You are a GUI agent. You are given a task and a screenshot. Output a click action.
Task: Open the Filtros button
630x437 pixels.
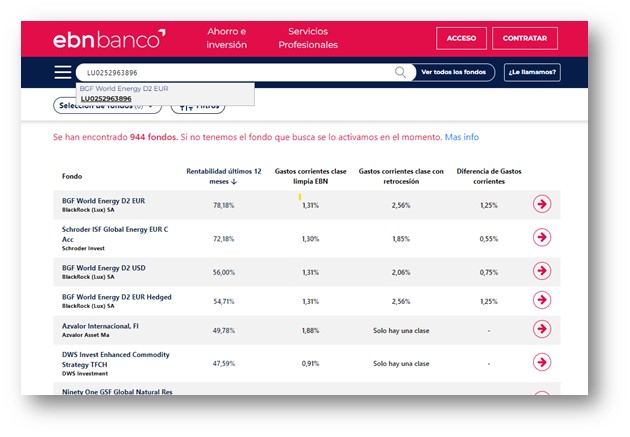click(198, 107)
